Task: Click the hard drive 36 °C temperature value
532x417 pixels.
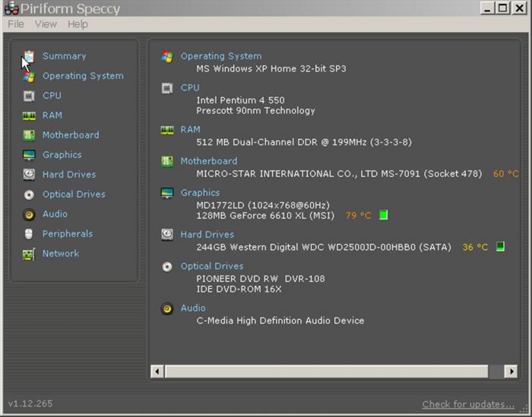Action: [x=475, y=247]
